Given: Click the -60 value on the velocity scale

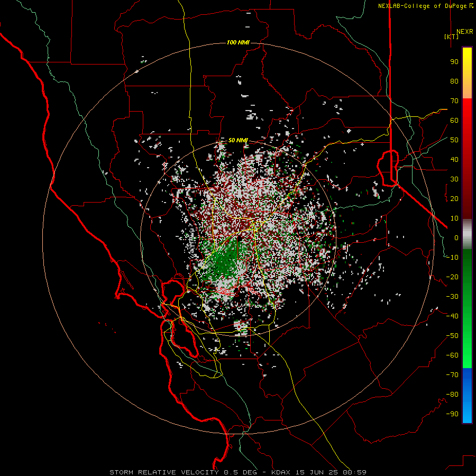Looking at the screenshot, I should (452, 355).
